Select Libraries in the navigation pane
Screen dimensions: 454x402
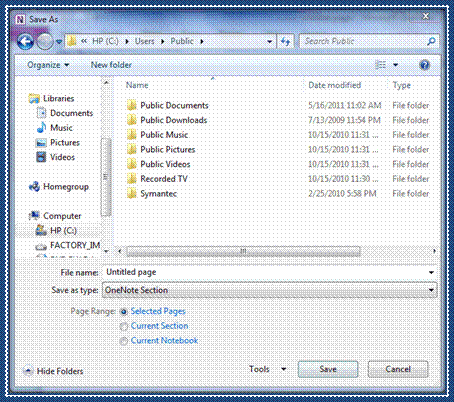coord(52,99)
